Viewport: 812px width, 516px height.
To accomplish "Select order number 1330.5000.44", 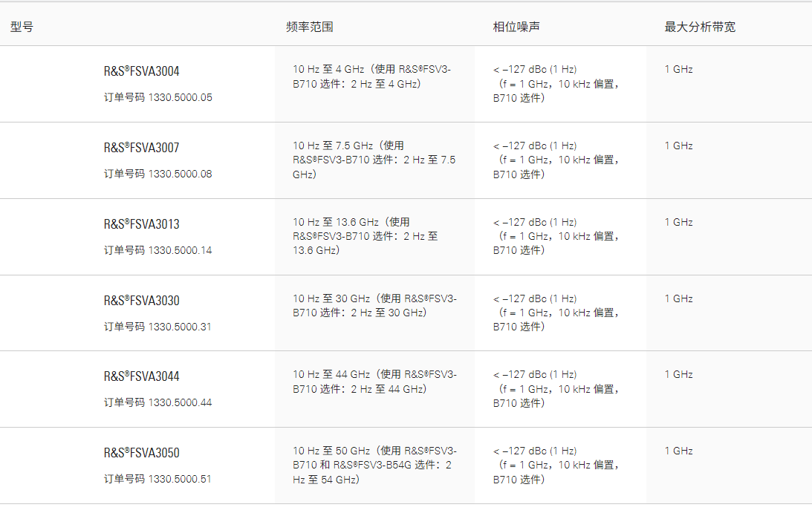I will 157,402.
